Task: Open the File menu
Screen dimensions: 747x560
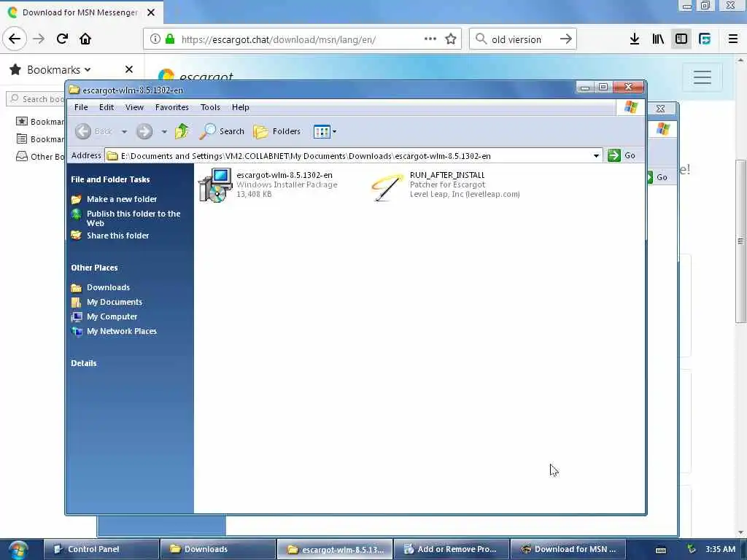Action: pyautogui.click(x=81, y=107)
